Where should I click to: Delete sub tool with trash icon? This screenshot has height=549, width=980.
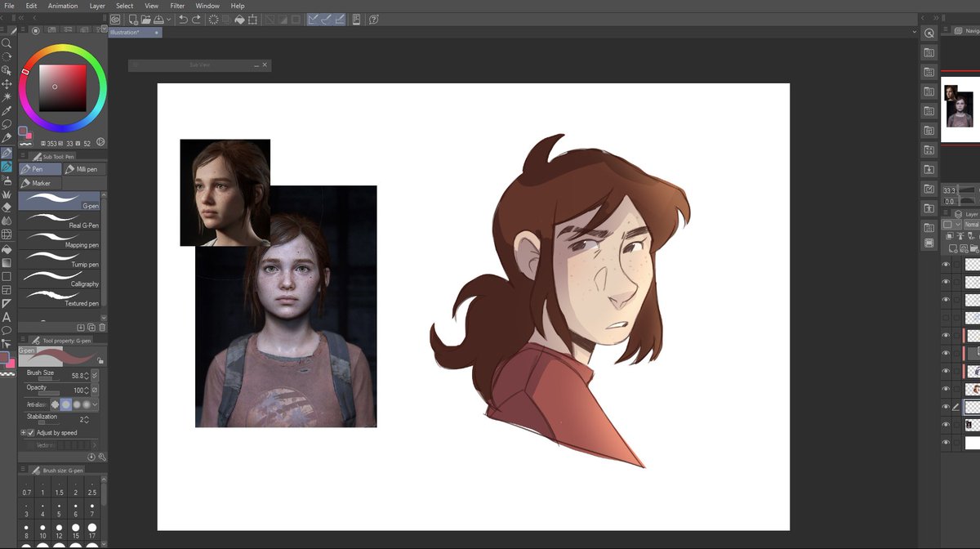coord(103,327)
